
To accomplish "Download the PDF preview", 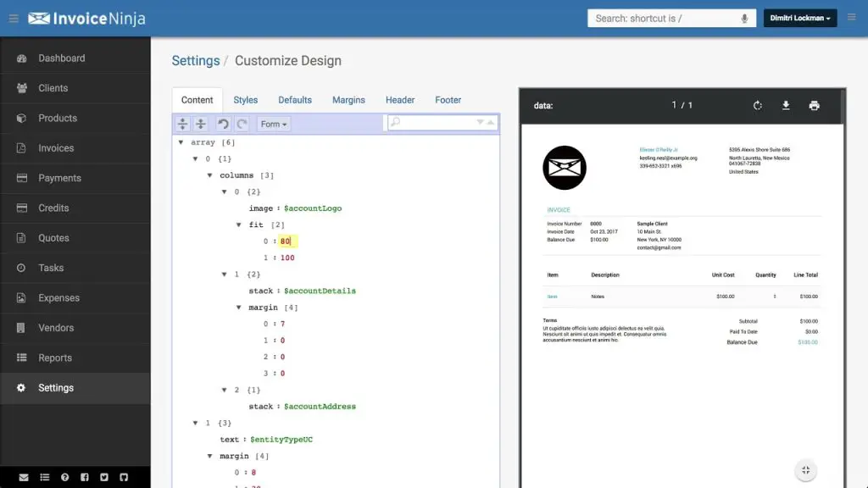I will pos(786,105).
